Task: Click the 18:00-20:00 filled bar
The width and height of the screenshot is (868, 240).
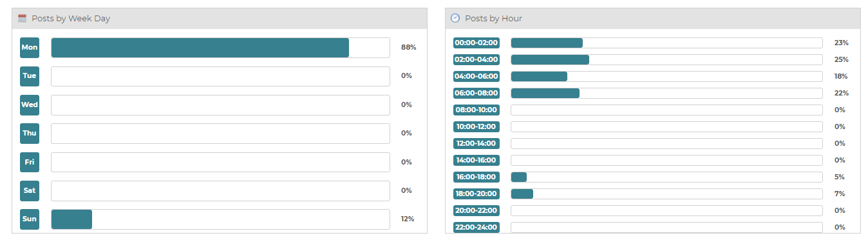Action: 522,194
